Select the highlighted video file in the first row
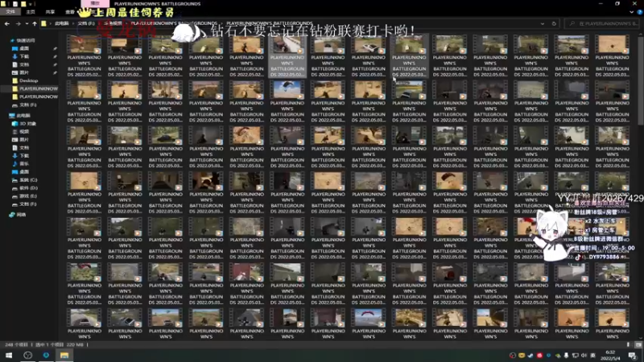This screenshot has height=362, width=644. pyautogui.click(x=287, y=56)
